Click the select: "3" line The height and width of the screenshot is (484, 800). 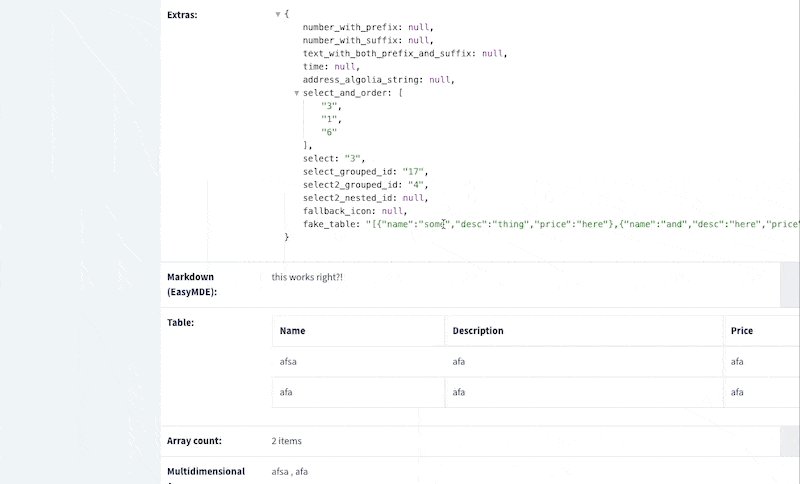pos(334,159)
